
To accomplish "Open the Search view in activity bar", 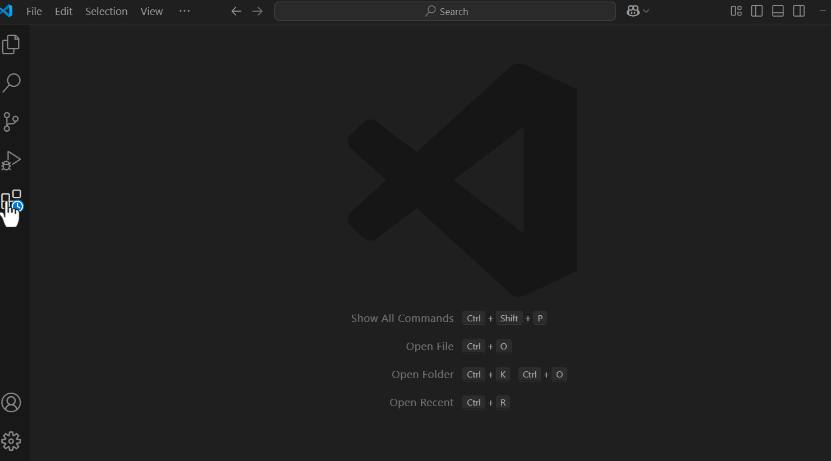I will coord(11,83).
